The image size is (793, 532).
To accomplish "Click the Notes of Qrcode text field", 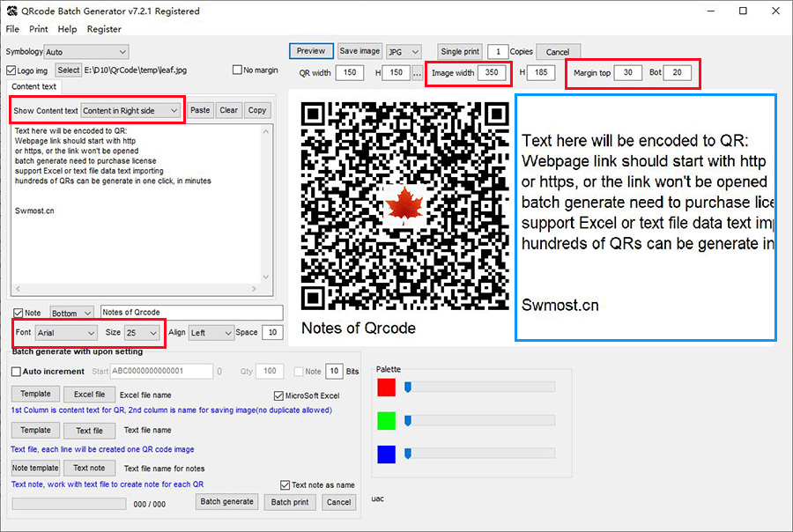I will 192,312.
